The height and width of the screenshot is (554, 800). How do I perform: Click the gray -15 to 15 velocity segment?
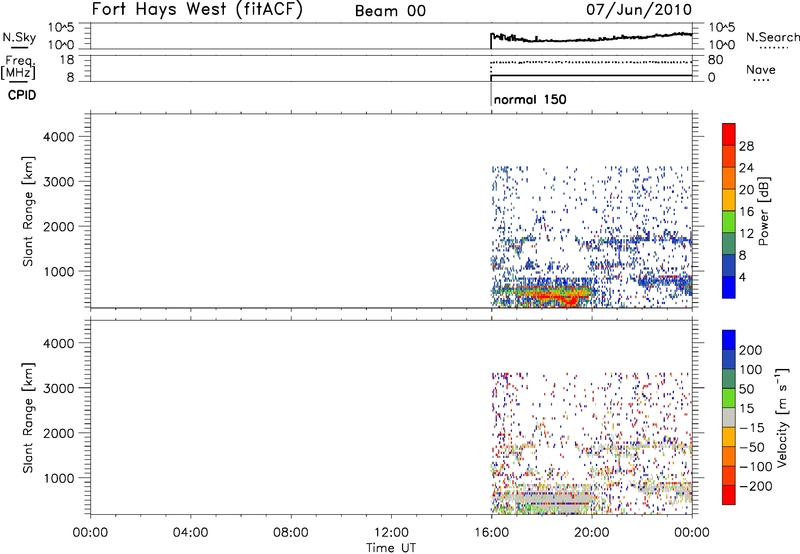coord(729,418)
